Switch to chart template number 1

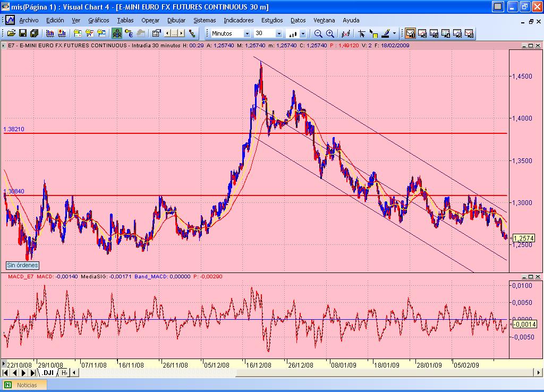pos(410,33)
